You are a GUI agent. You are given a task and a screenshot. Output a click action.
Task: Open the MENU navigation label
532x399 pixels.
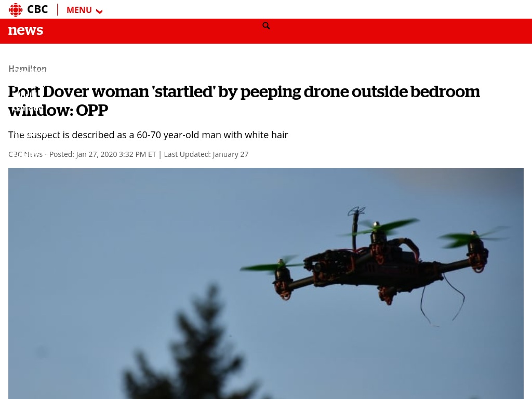tap(79, 10)
